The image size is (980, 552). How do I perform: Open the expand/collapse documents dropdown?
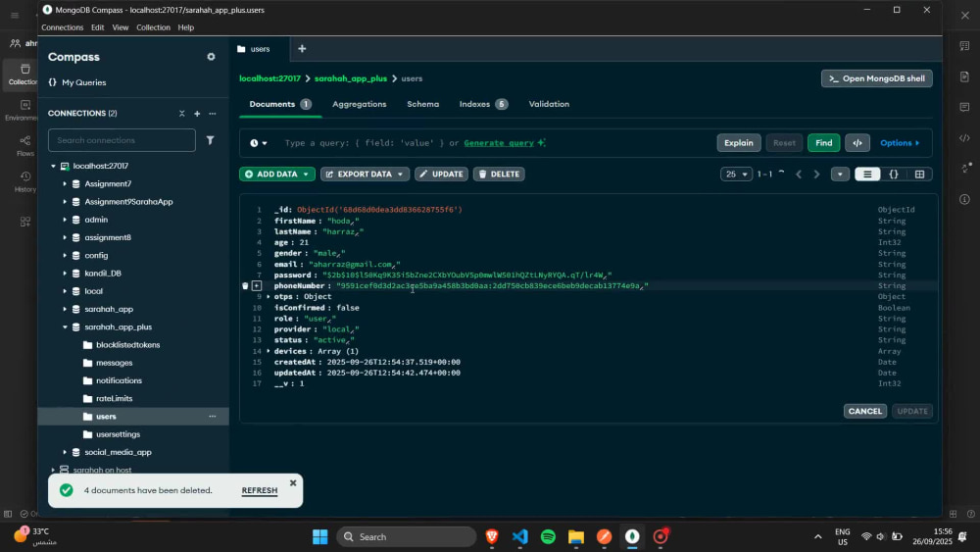[840, 175]
